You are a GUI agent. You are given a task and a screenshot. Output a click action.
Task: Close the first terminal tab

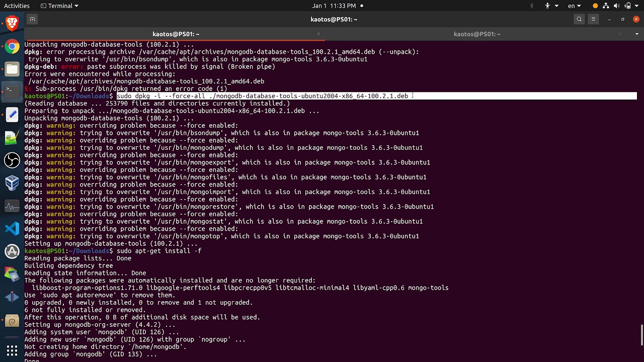click(x=318, y=34)
